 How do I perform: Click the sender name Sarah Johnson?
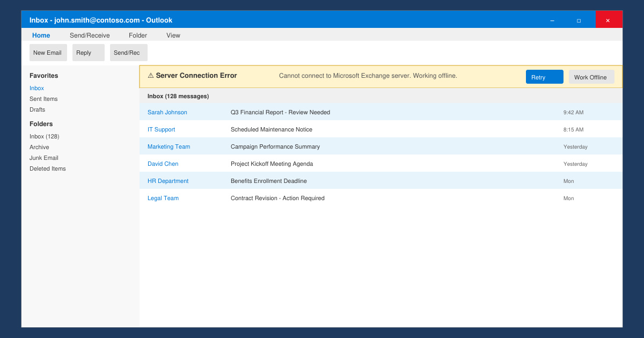point(167,112)
